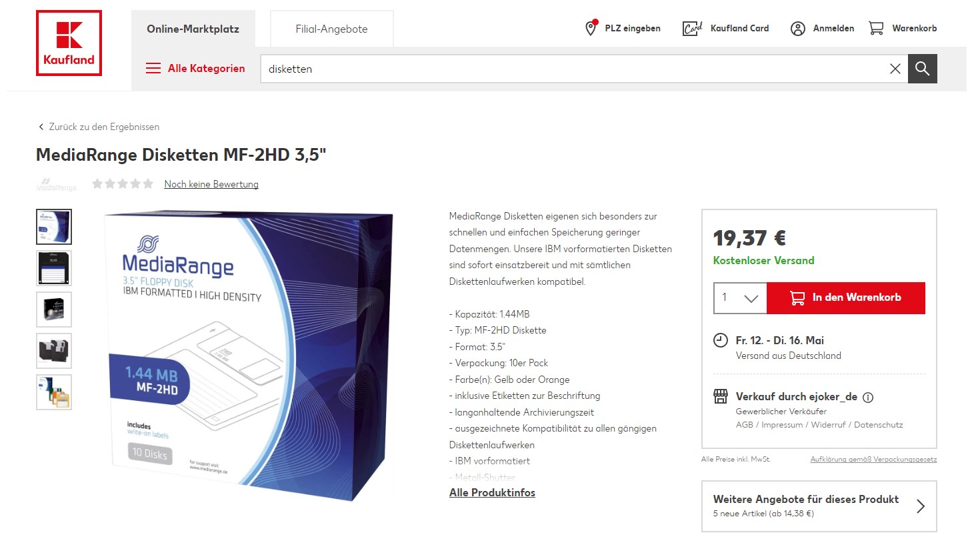Click the Kaufland logo
980x549 pixels.
[x=69, y=43]
